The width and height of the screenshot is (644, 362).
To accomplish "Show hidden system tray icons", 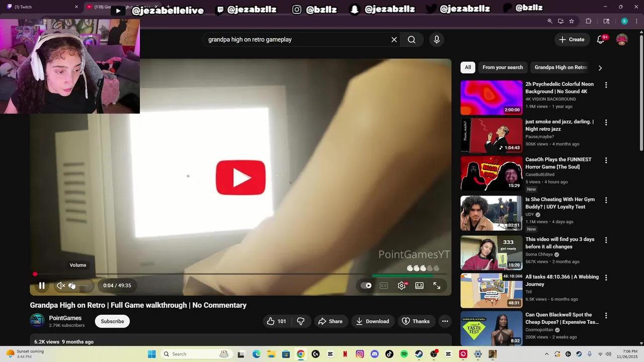I will coord(546,354).
